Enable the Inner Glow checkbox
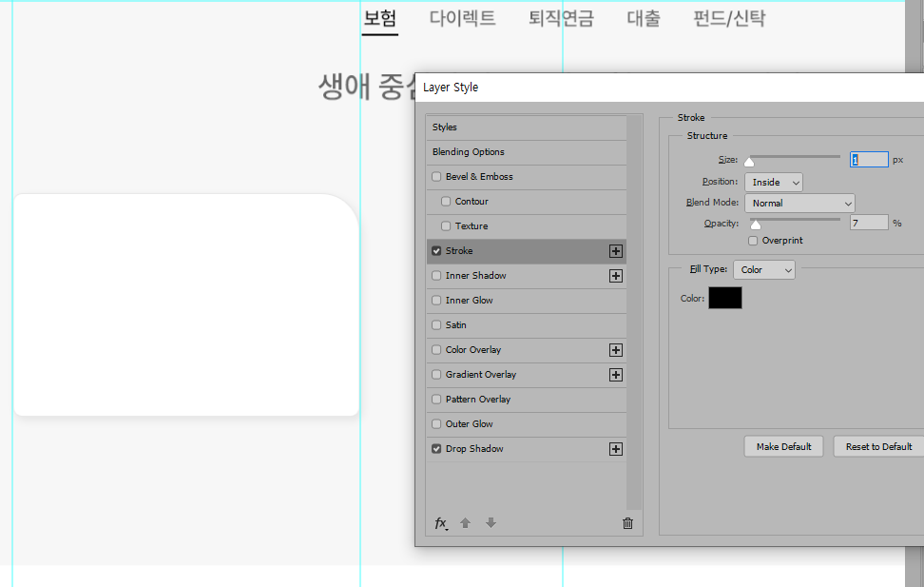 436,301
